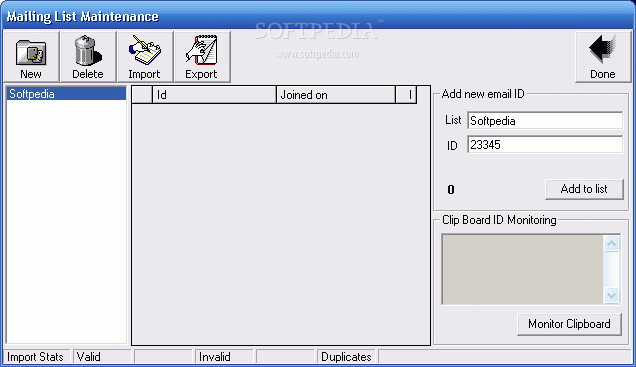Image resolution: width=636 pixels, height=367 pixels.
Task: Delete list using trash can icon
Action: pos(88,57)
